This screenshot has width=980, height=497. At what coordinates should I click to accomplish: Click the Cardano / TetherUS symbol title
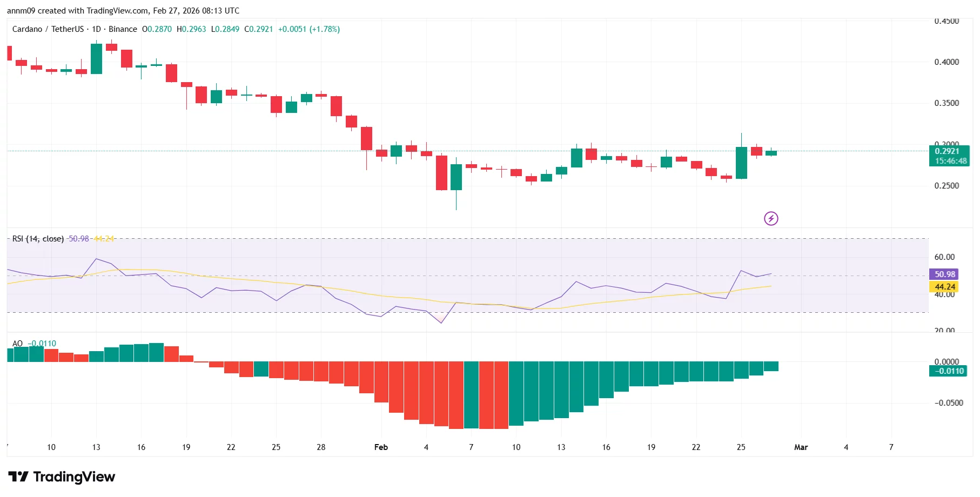click(x=48, y=29)
